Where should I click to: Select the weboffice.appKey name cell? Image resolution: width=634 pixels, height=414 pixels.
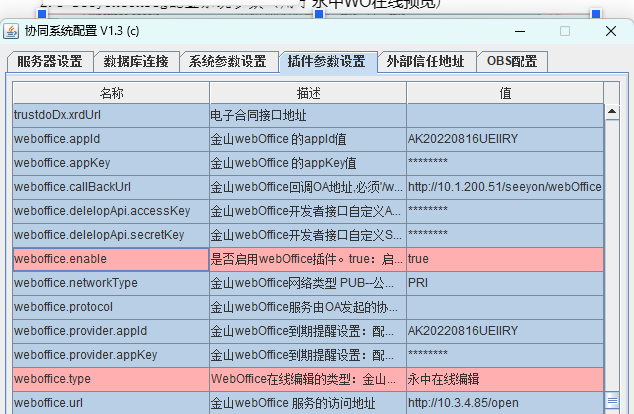tap(111, 163)
